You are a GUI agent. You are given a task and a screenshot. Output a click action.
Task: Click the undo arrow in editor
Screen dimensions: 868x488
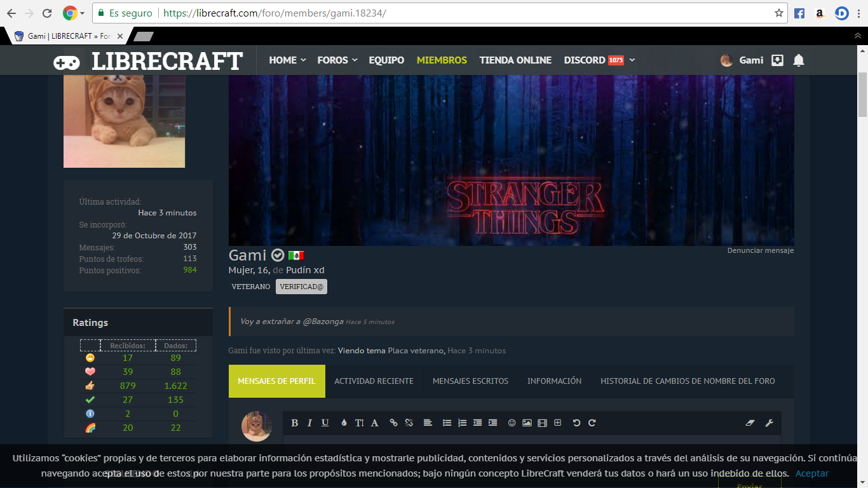576,423
